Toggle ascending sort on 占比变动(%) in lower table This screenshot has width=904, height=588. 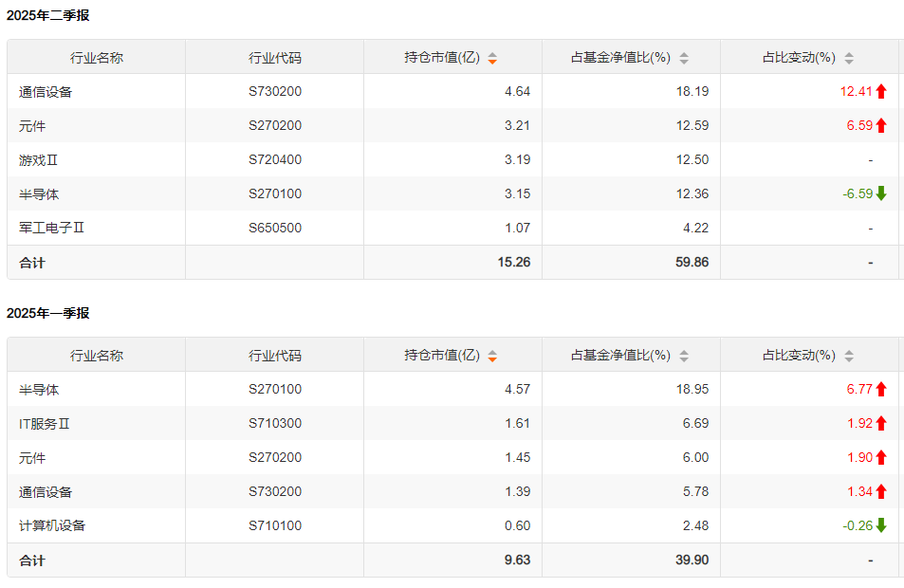(x=848, y=355)
